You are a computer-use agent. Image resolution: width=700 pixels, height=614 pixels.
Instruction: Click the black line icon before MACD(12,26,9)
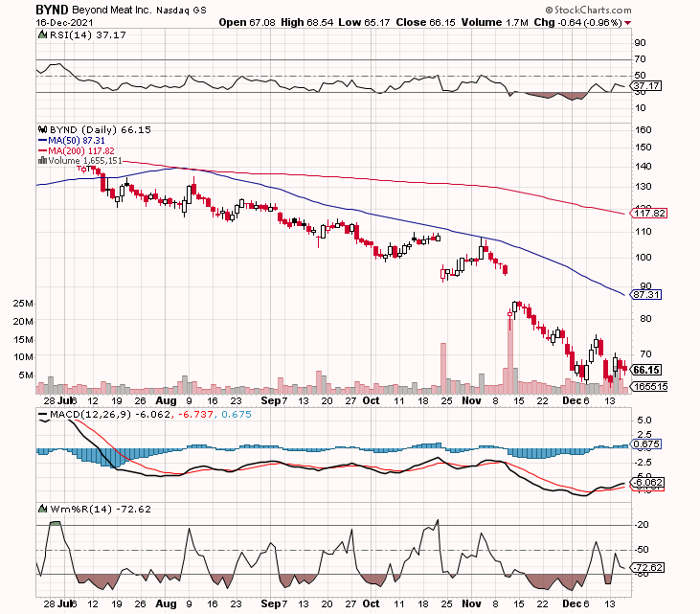pyautogui.click(x=43, y=415)
